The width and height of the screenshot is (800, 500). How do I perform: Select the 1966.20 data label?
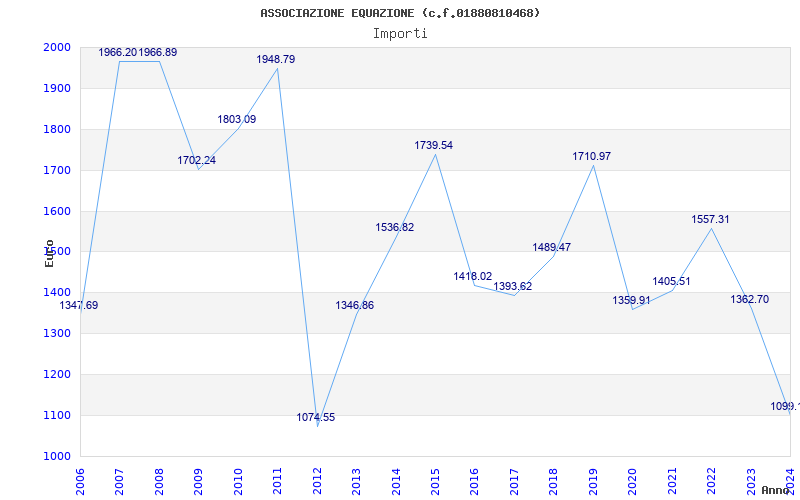tap(118, 52)
